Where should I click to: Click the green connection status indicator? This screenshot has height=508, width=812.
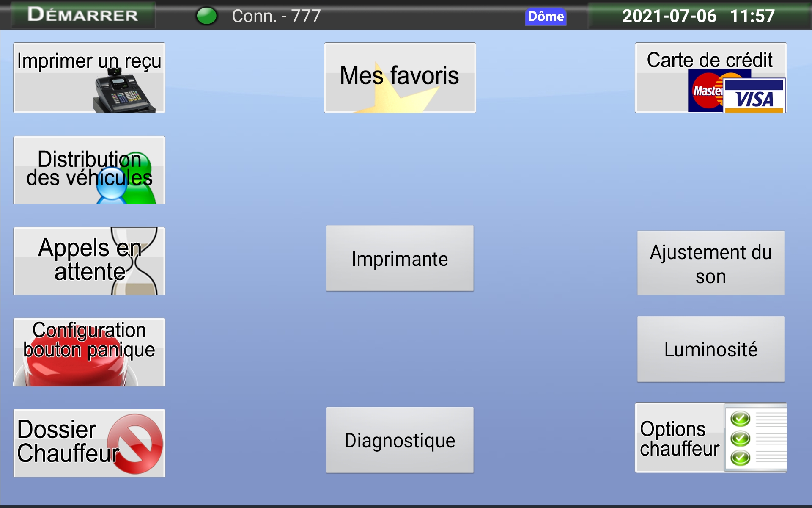(207, 16)
